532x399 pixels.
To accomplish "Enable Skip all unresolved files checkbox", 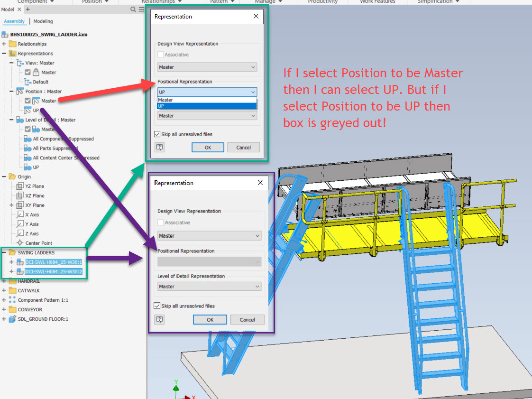I will click(x=157, y=134).
